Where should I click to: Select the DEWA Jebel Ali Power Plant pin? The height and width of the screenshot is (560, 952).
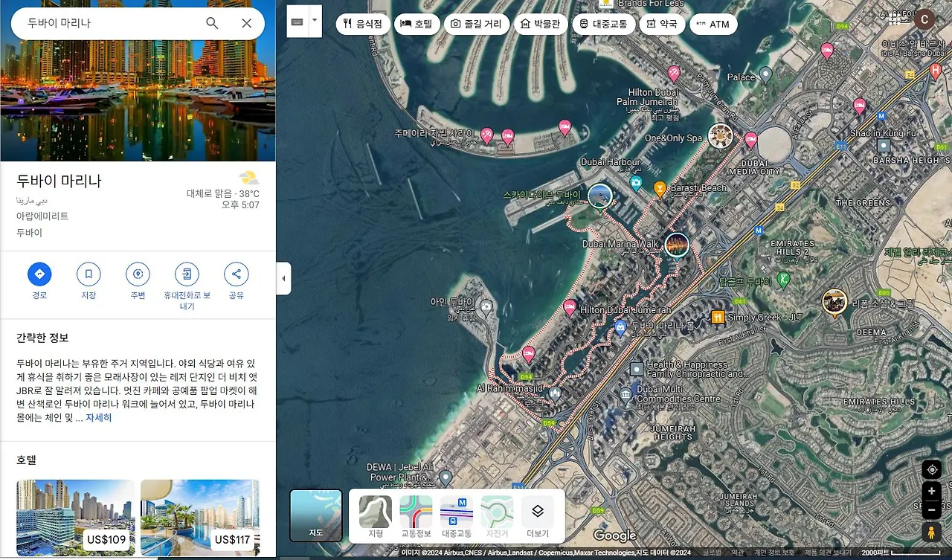(x=446, y=477)
